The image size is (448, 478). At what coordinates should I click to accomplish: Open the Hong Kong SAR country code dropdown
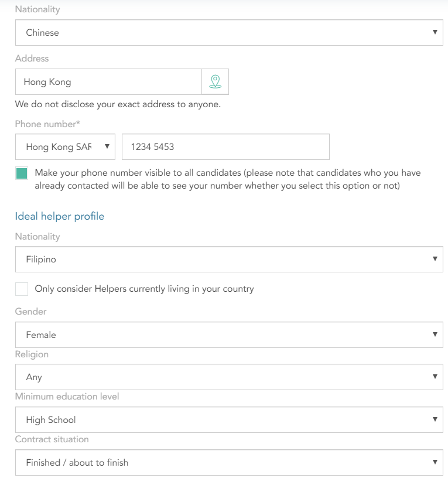click(x=65, y=146)
